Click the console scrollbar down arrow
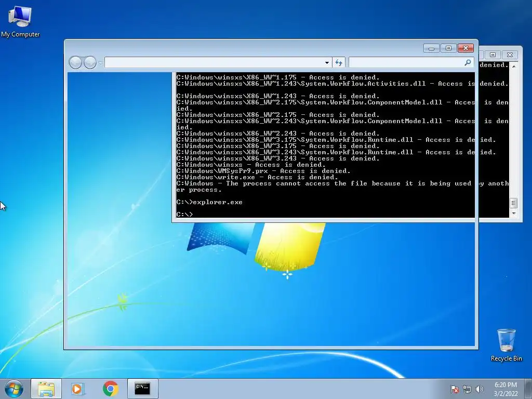Image resolution: width=532 pixels, height=399 pixels. point(513,214)
